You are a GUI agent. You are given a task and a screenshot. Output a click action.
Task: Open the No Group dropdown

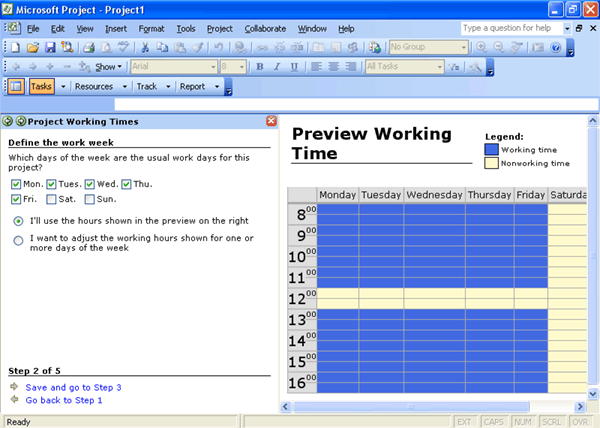(x=463, y=47)
